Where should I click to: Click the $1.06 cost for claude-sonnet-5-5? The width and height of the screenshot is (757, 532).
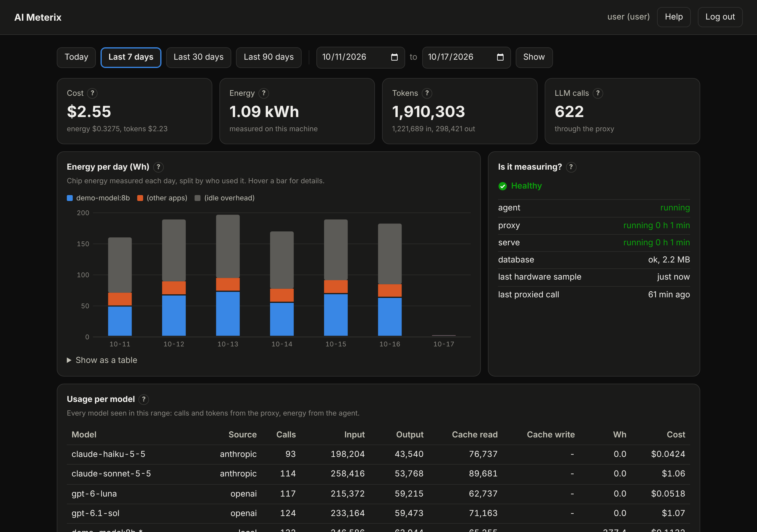pyautogui.click(x=673, y=474)
